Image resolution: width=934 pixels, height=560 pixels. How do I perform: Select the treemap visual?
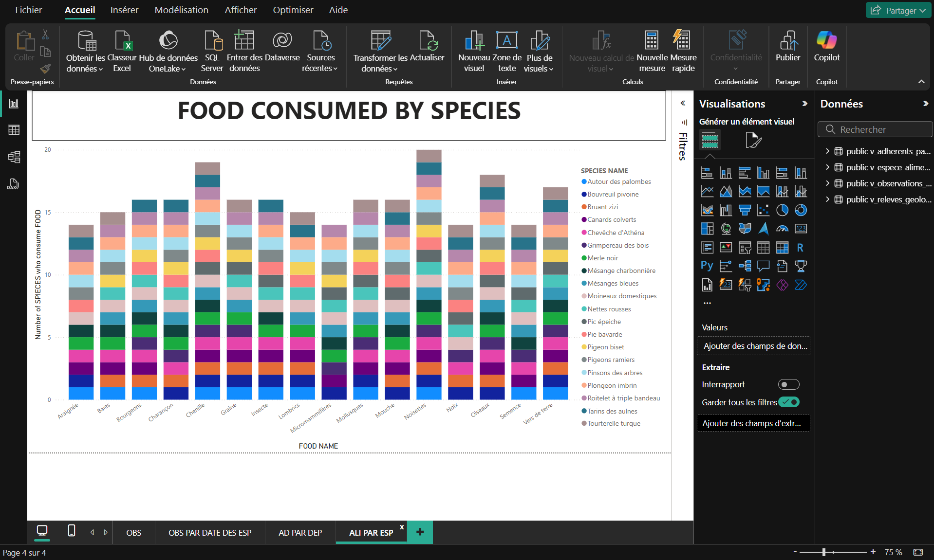(x=707, y=229)
